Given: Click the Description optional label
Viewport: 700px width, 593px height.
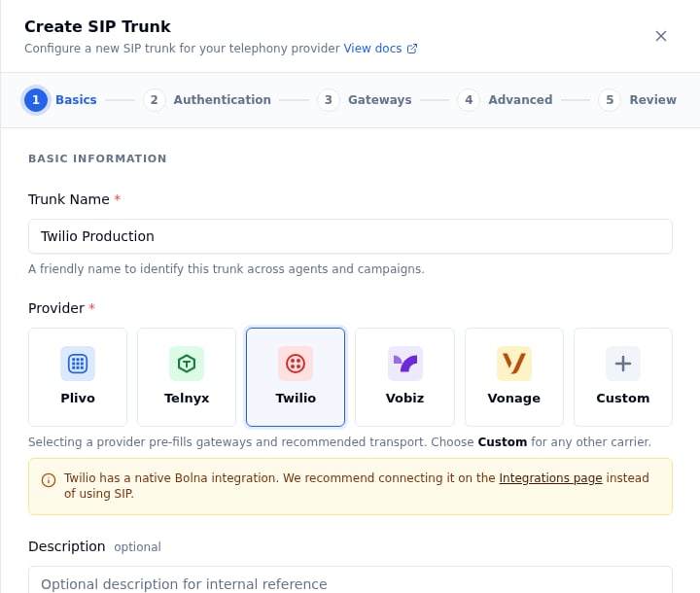Looking at the screenshot, I should [x=94, y=546].
